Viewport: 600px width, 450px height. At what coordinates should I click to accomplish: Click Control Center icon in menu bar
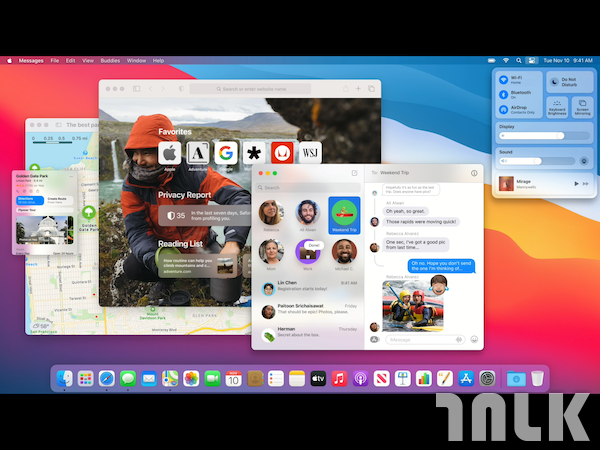coord(532,60)
